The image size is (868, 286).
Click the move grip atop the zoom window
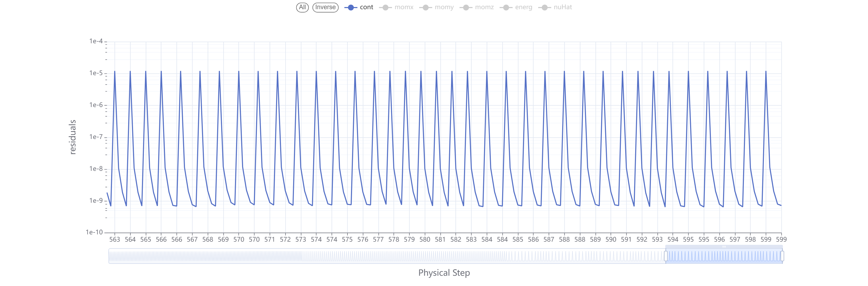point(724,247)
